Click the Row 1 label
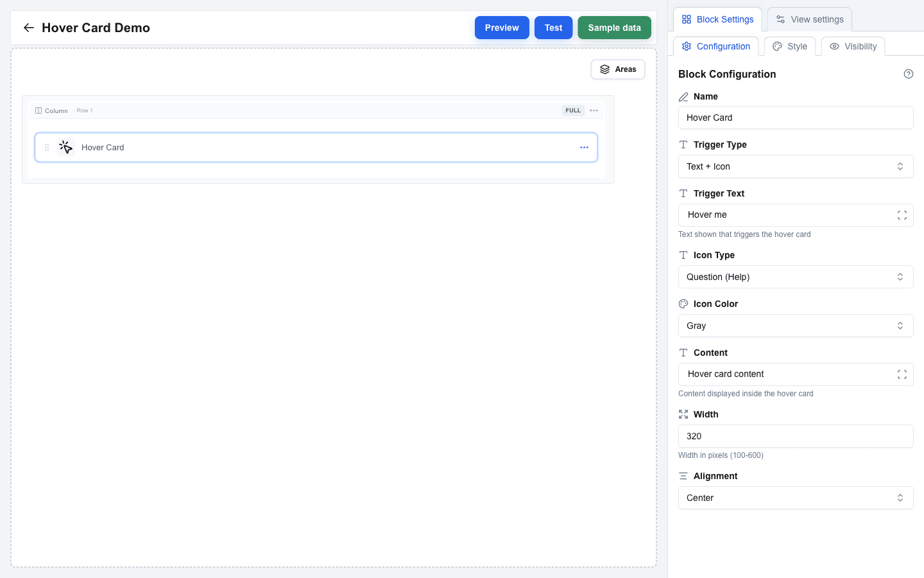The height and width of the screenshot is (578, 924). pos(85,110)
